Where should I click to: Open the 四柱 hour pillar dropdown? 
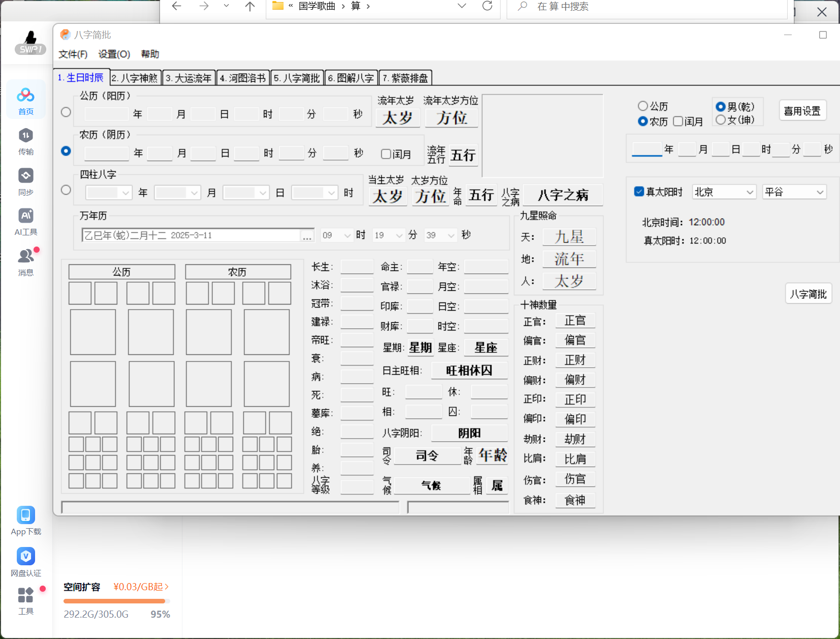tap(315, 193)
